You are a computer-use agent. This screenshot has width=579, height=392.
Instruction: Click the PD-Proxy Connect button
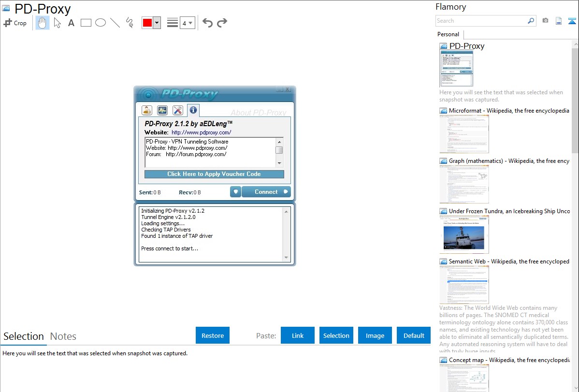click(266, 192)
